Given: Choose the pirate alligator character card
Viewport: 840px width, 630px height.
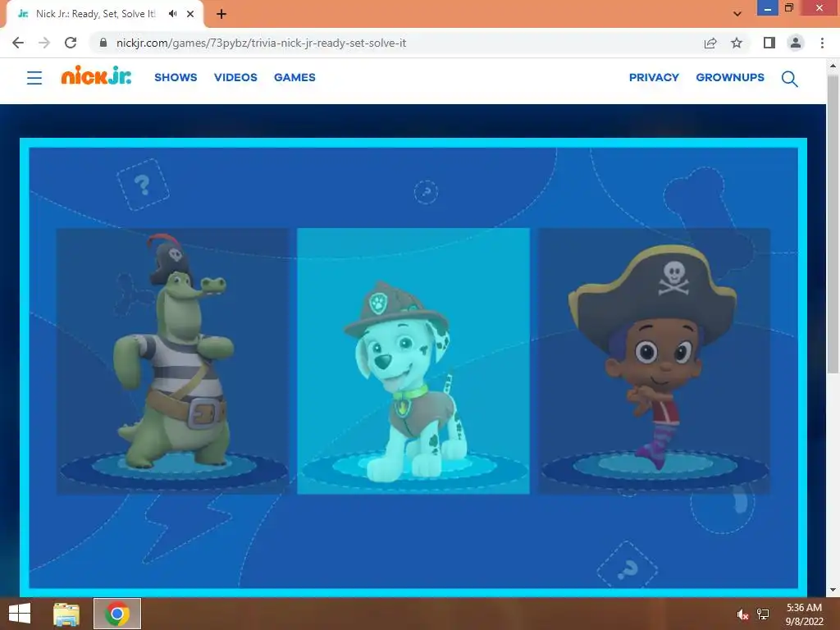Looking at the screenshot, I should [x=172, y=361].
